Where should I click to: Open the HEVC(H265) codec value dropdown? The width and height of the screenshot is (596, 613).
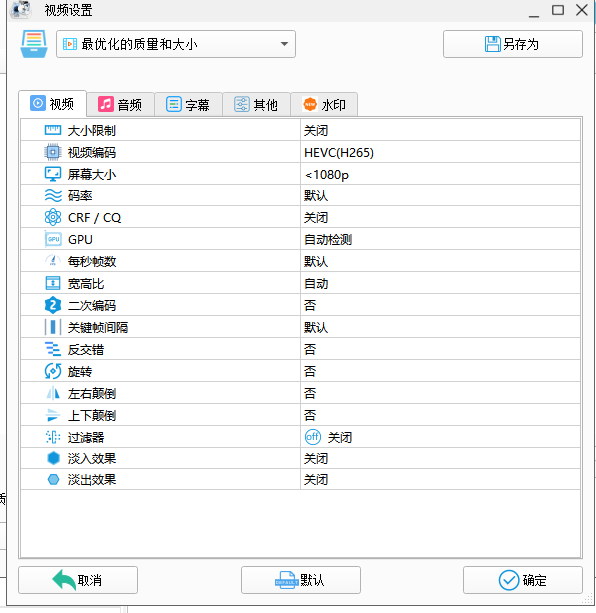tap(440, 152)
